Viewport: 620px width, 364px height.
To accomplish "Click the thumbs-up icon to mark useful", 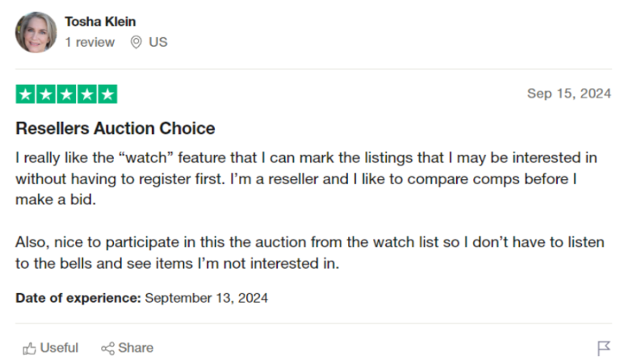I will tap(30, 349).
